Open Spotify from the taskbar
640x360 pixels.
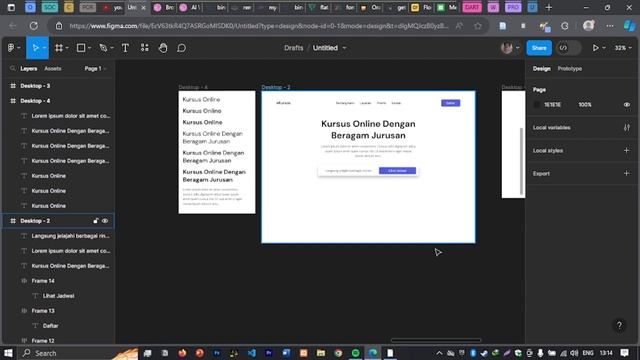click(x=356, y=353)
